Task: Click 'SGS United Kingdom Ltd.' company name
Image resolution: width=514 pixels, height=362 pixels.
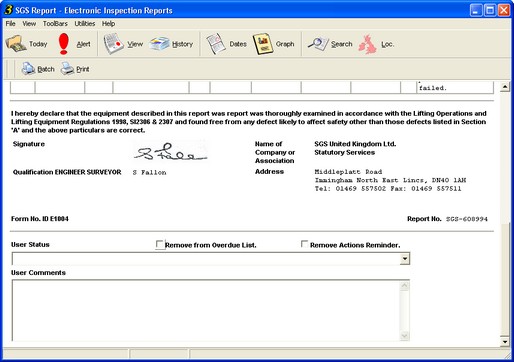Action: point(355,144)
